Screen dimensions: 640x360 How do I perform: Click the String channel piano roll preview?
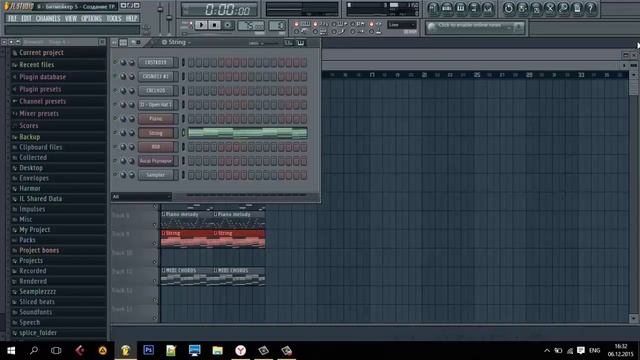(248, 133)
